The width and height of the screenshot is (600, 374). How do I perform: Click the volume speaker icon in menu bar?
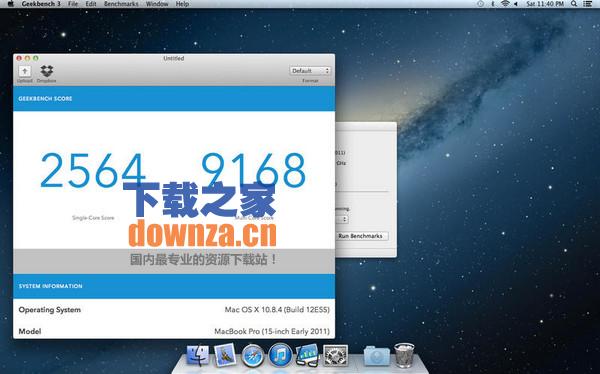pyautogui.click(x=515, y=4)
